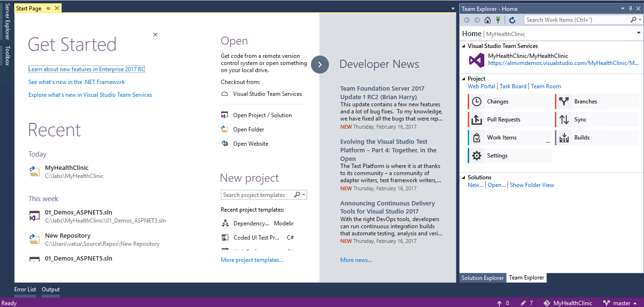This screenshot has height=307, width=644.
Task: Open the project template search dropdown
Action: 304,195
